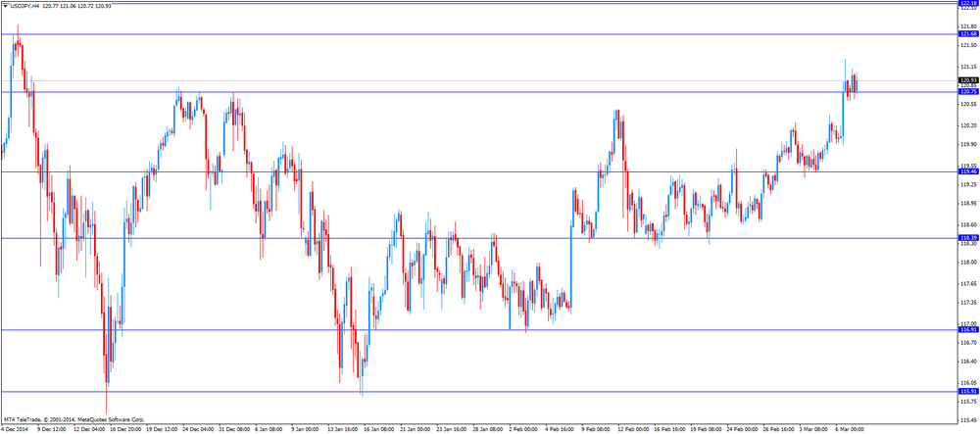Click the 120.20 price axis value
Image resolution: width=980 pixels, height=434 pixels.
[x=969, y=125]
